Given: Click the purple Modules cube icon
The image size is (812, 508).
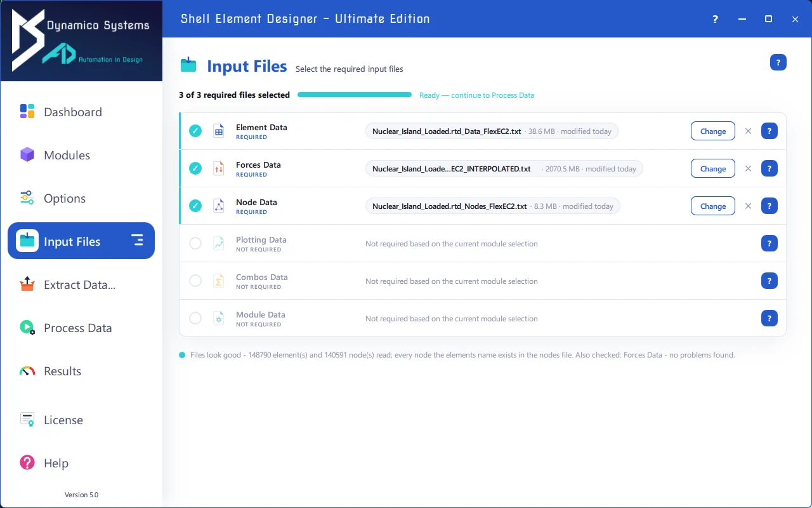Looking at the screenshot, I should (27, 155).
